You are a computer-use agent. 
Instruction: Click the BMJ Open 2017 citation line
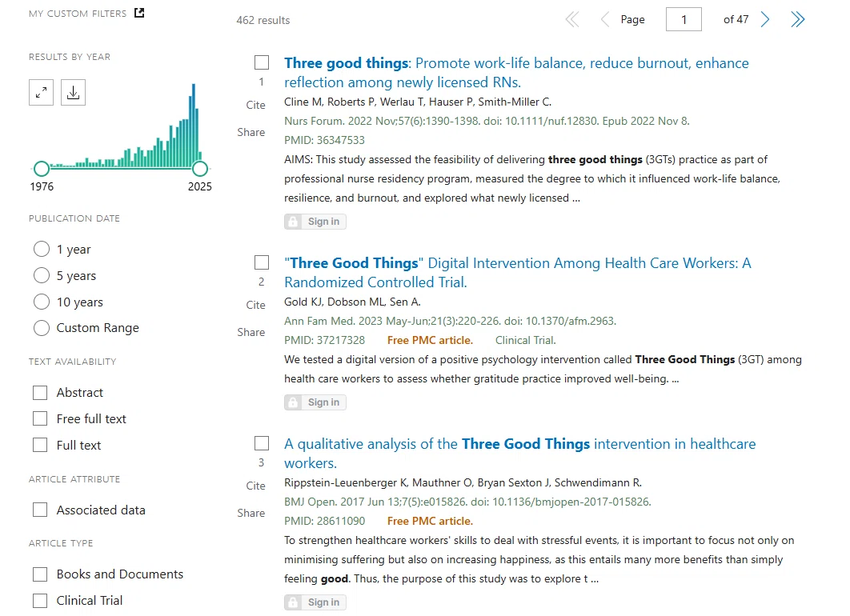pos(467,502)
